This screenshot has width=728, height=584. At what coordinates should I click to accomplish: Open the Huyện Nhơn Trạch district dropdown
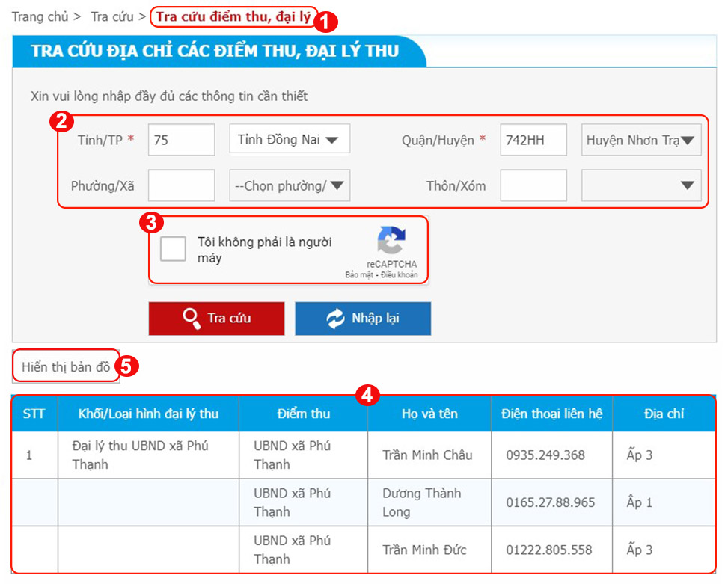[x=640, y=141]
